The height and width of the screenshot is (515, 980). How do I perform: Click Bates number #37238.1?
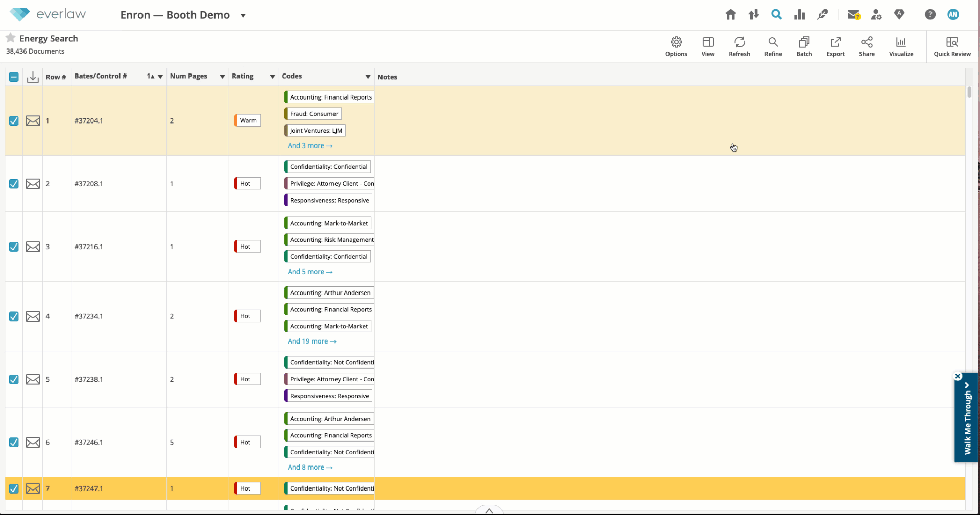(x=88, y=379)
